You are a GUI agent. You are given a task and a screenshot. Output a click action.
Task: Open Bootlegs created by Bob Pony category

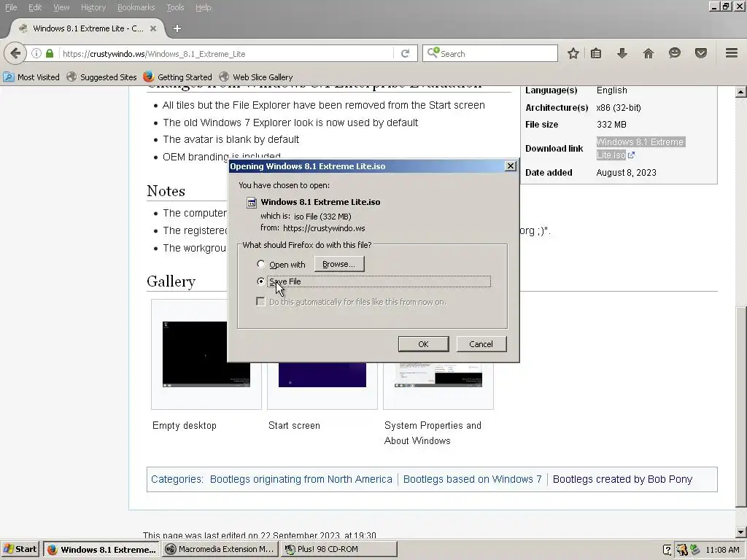point(623,479)
